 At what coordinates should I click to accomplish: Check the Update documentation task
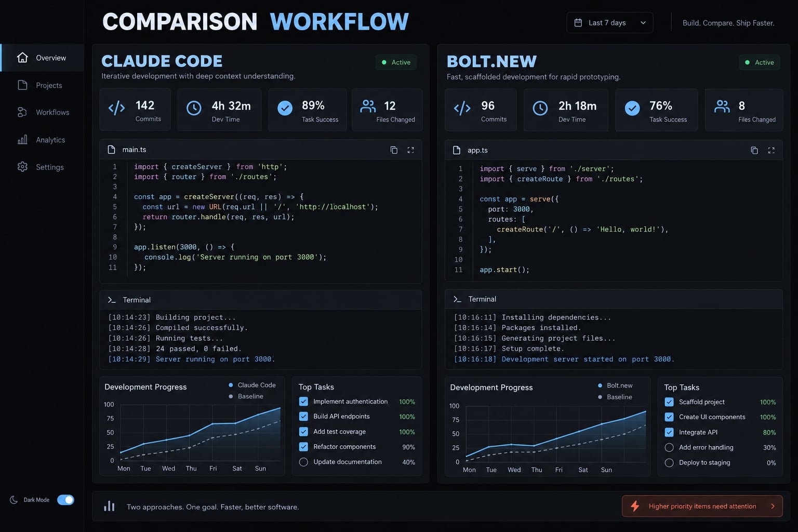[x=303, y=462]
